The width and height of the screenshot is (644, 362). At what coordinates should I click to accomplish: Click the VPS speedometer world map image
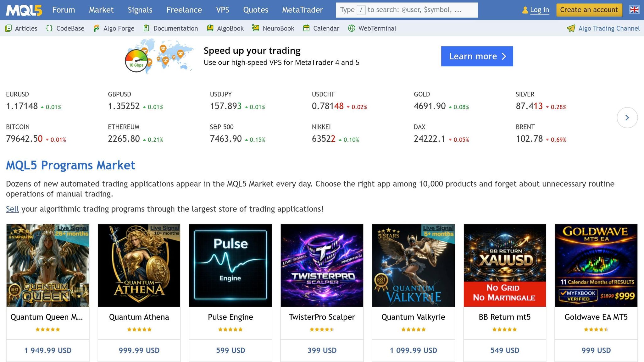point(159,56)
